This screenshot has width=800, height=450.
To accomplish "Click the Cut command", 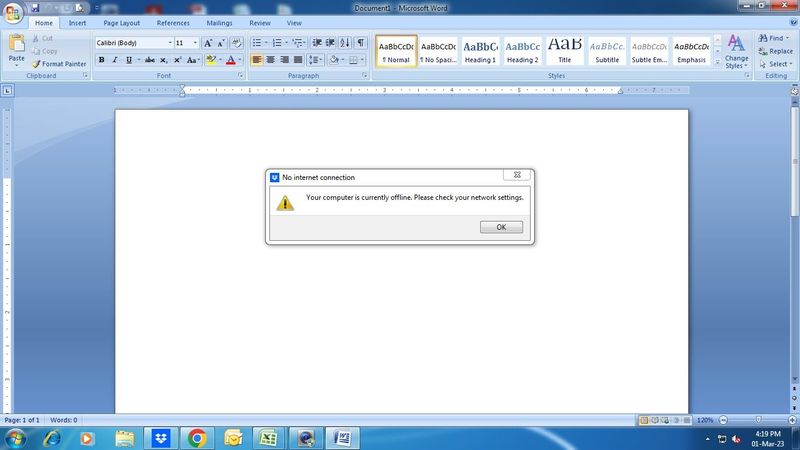I will (42, 38).
